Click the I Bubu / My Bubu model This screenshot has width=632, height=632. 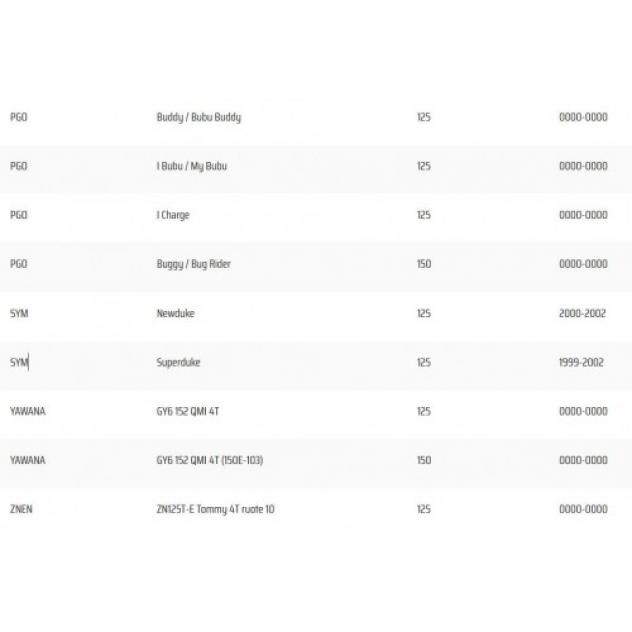[191, 166]
